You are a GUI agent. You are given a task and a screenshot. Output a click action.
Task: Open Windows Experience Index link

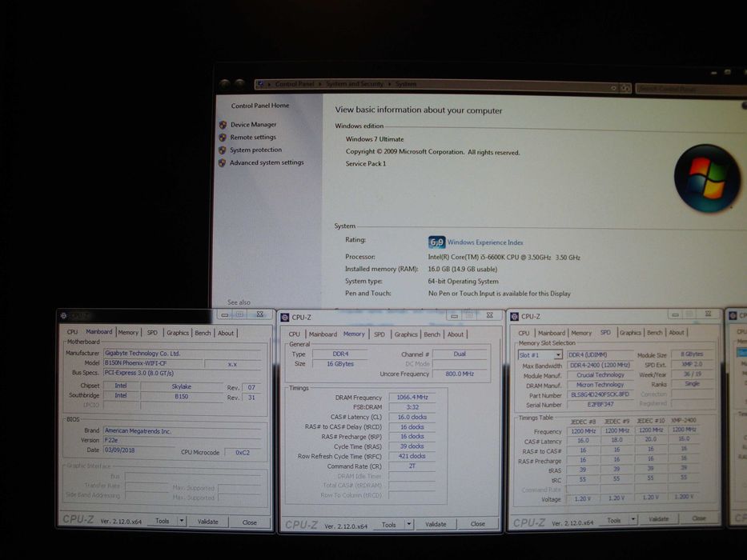click(x=485, y=242)
